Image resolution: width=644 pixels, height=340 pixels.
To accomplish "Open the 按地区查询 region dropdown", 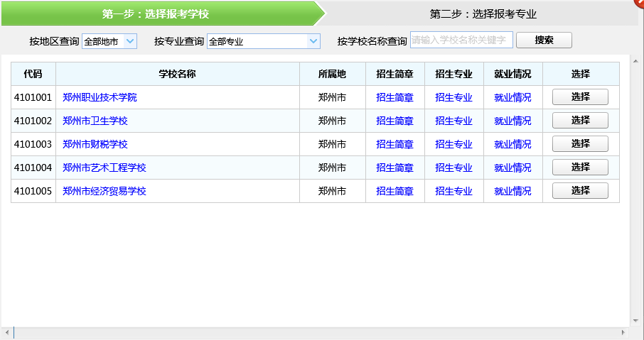I will (109, 41).
